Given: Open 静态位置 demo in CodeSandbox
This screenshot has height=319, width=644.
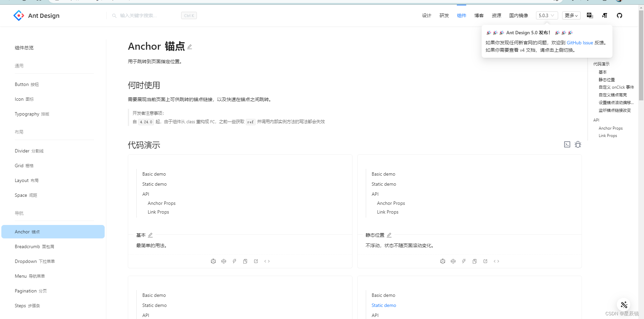Looking at the screenshot, I should (443, 261).
